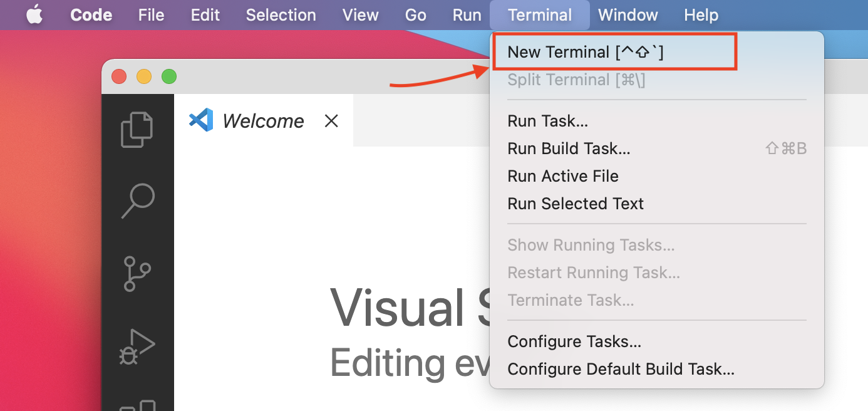Open the File menu
This screenshot has height=411, width=868.
coord(151,15)
